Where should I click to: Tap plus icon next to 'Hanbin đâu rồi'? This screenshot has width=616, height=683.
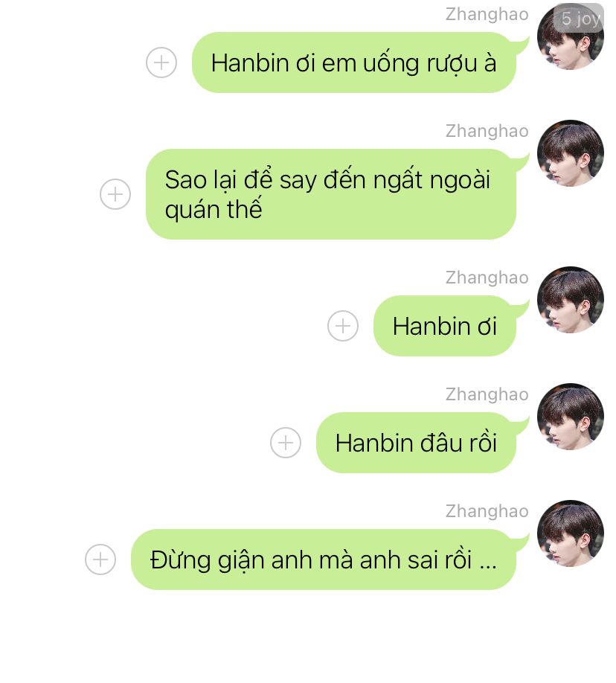point(286,443)
